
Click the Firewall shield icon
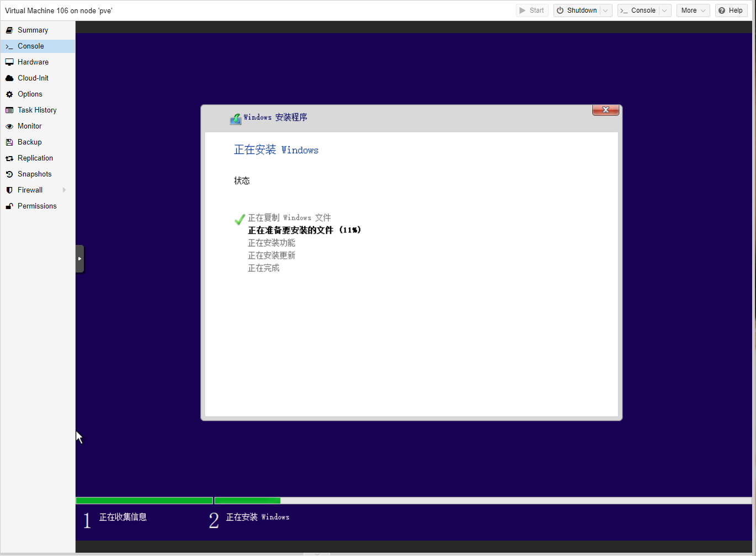coord(9,190)
